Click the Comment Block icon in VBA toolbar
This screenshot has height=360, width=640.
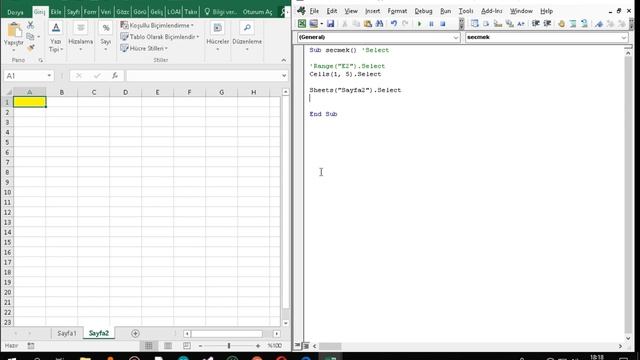coord(573,24)
